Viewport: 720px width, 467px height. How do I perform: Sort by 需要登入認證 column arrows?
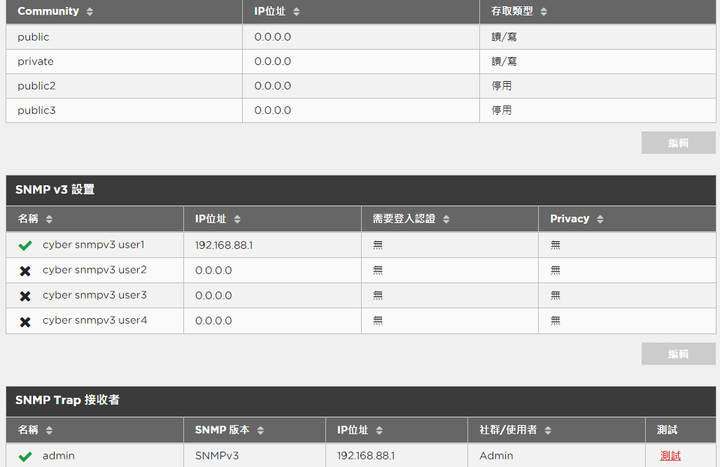(446, 219)
